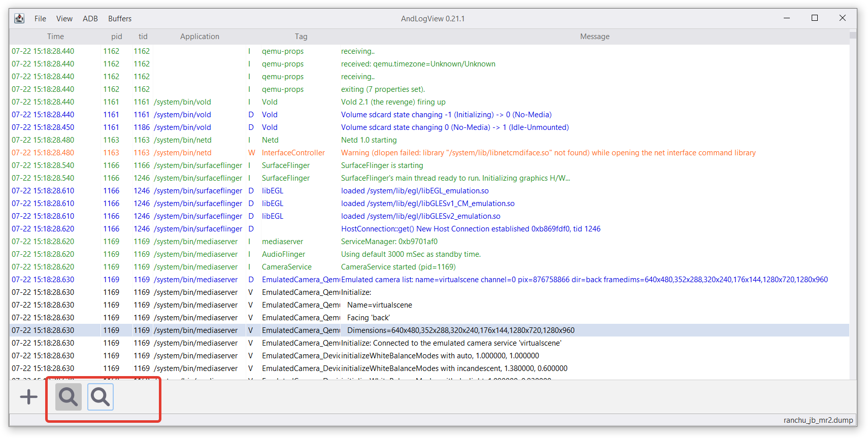868x438 pixels.
Task: Click the Time column header
Action: (55, 37)
